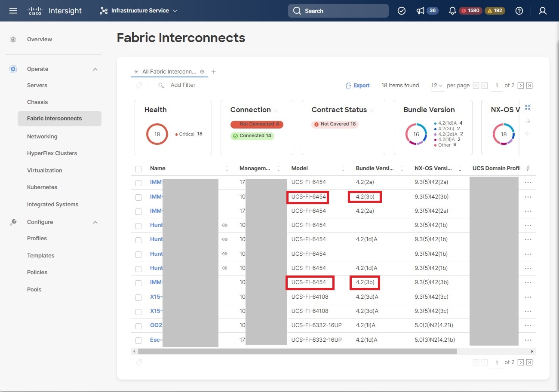Check the OO2 row checkbox
The image size is (559, 392).
coord(138,326)
